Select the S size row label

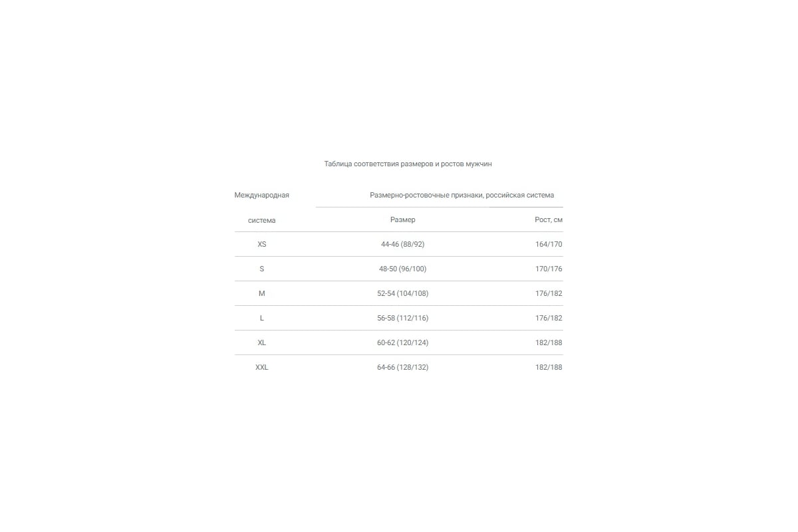pyautogui.click(x=261, y=269)
